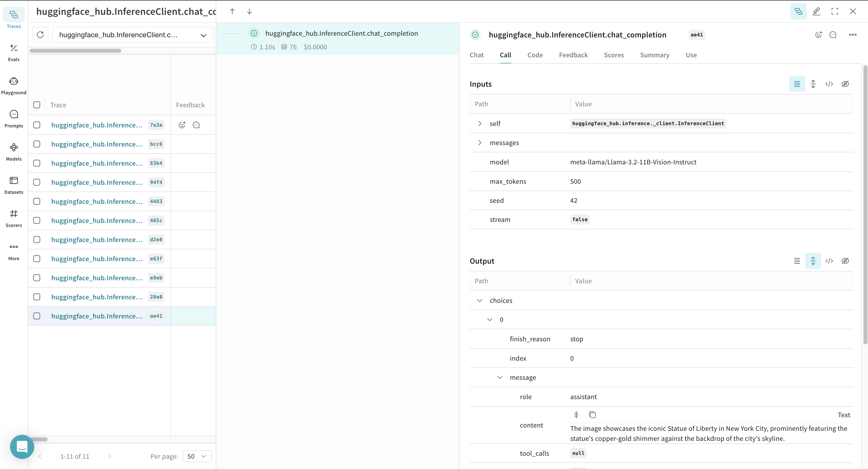Expand call panel to fullscreen

tap(835, 12)
